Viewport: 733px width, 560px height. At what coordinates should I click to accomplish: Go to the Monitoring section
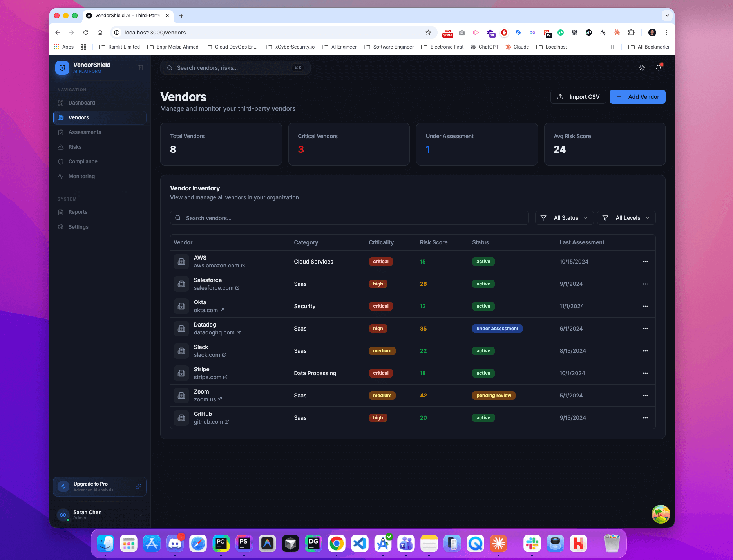point(81,176)
